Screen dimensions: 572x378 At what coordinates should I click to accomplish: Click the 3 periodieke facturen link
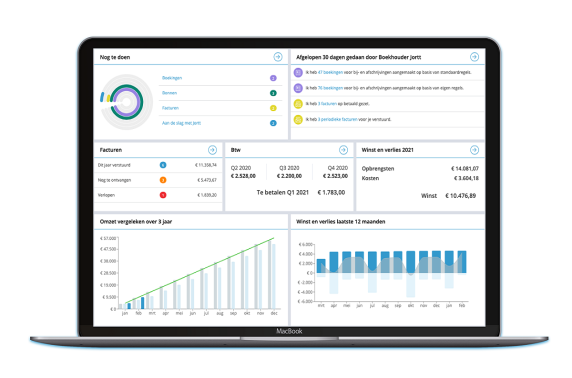[x=337, y=119]
